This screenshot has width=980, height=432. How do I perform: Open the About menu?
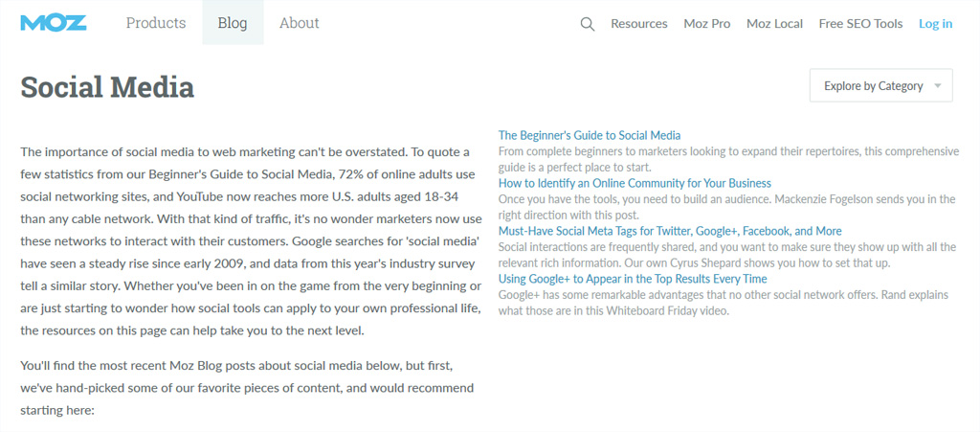tap(299, 23)
